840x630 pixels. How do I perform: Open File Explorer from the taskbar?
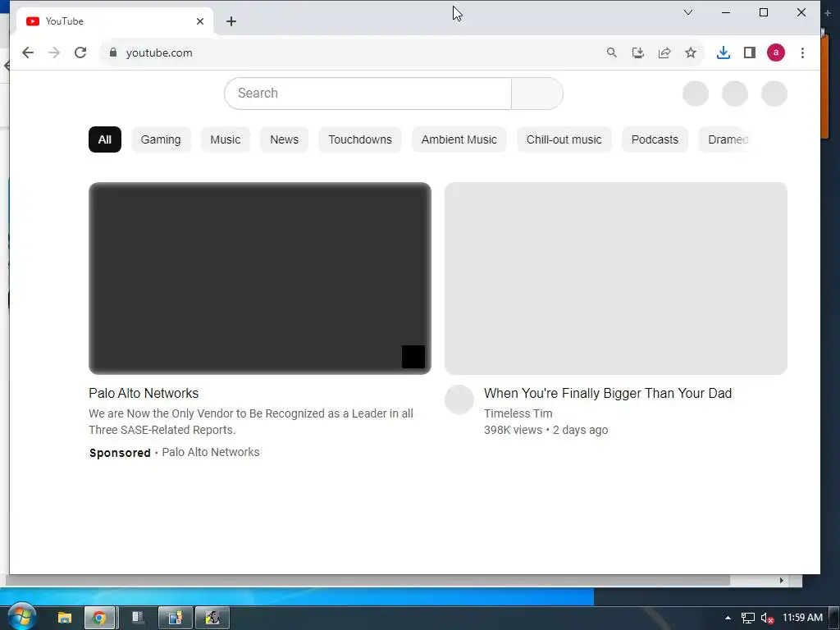pos(65,618)
